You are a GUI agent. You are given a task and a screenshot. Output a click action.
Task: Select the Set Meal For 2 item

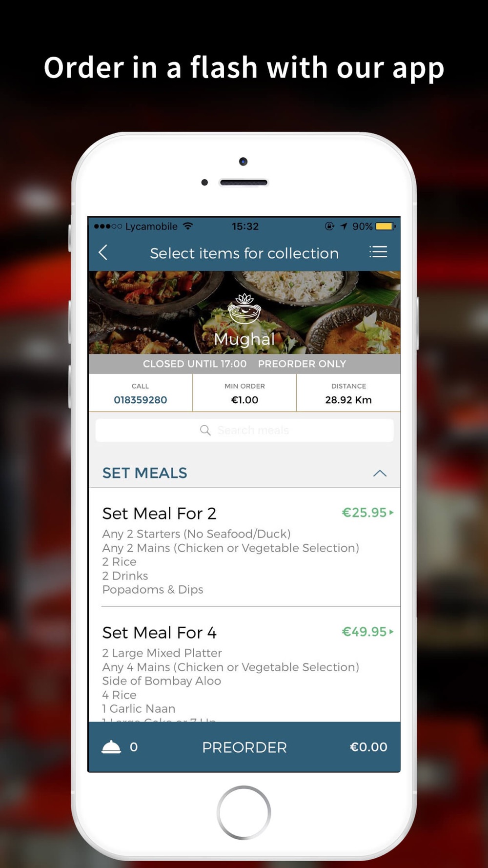[244, 547]
